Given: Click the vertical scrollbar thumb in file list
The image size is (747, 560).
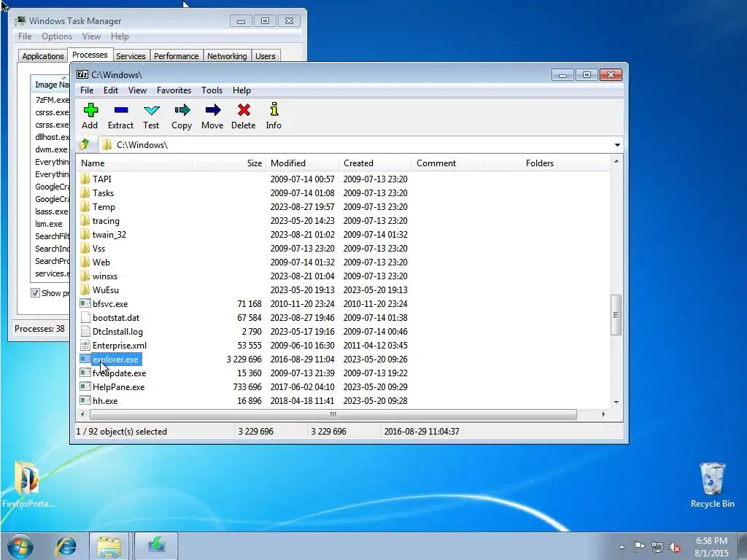Looking at the screenshot, I should pos(616,314).
